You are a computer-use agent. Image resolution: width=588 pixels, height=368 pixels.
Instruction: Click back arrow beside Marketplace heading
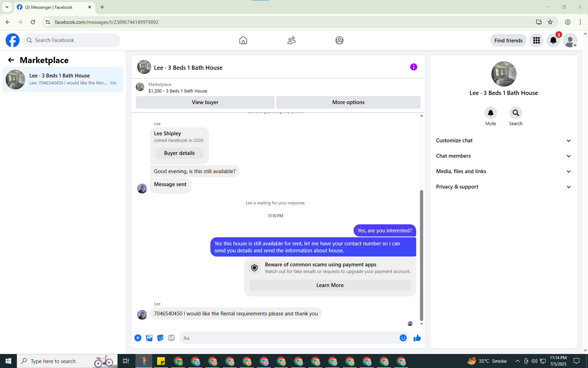coord(11,60)
